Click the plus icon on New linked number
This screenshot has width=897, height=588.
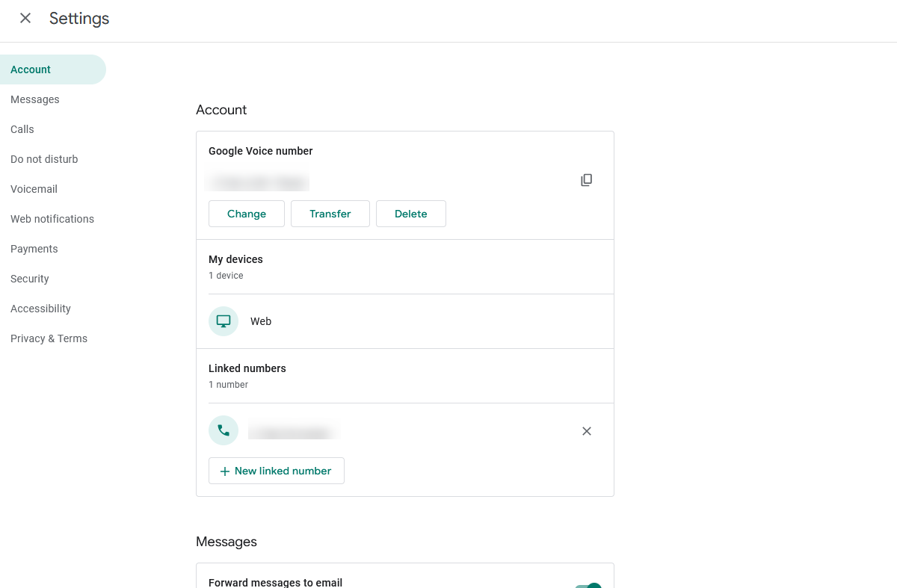click(224, 471)
